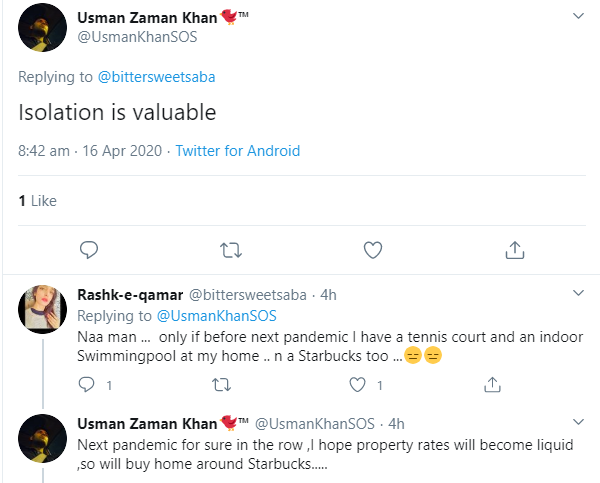Like the main "Isolation is valuable" tweet
This screenshot has height=483, width=600.
click(373, 249)
